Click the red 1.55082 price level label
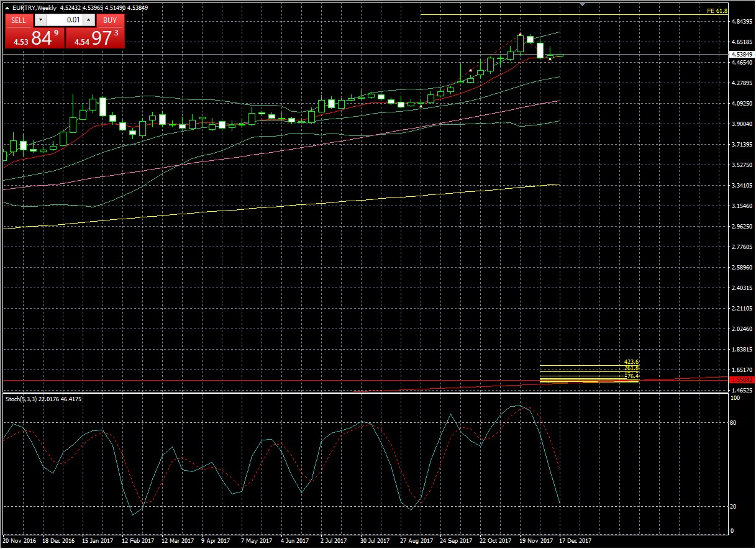Screen dimensions: 756x549 click(x=741, y=379)
